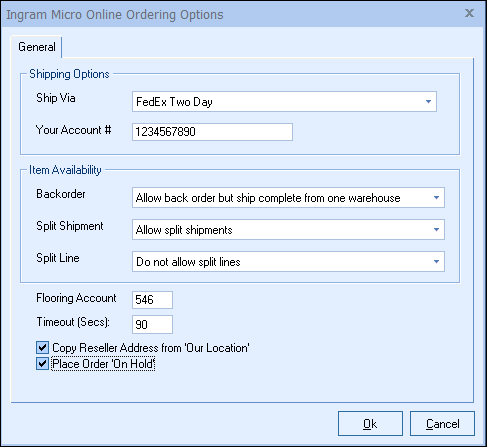Click 'Allow split shipments' selection box
487x447 pixels.
[x=288, y=230]
